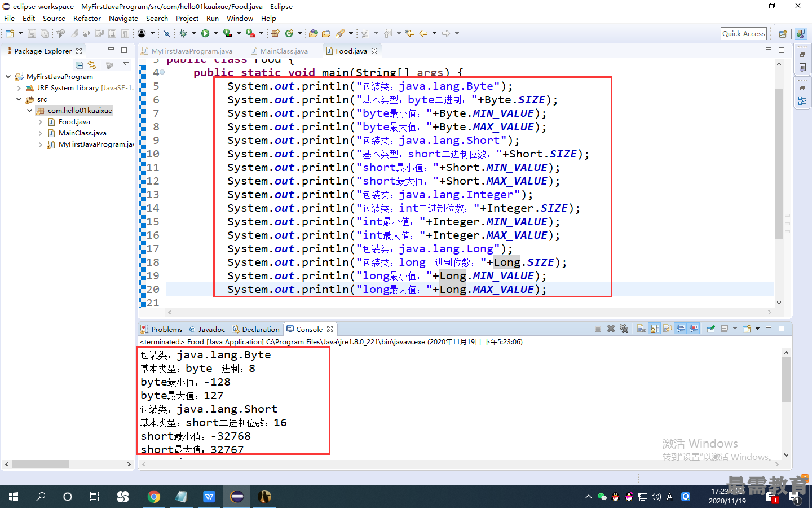Open Task View on taskbar
This screenshot has height=508, width=812.
[95, 497]
